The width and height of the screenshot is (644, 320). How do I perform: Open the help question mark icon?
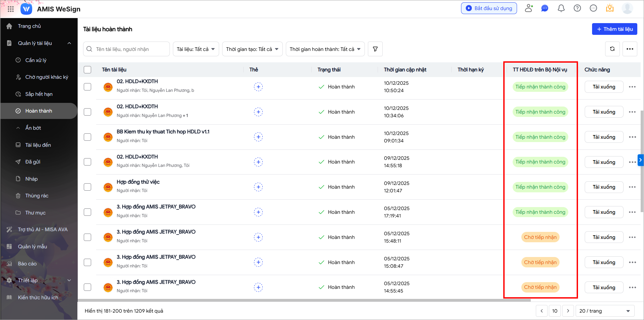577,8
